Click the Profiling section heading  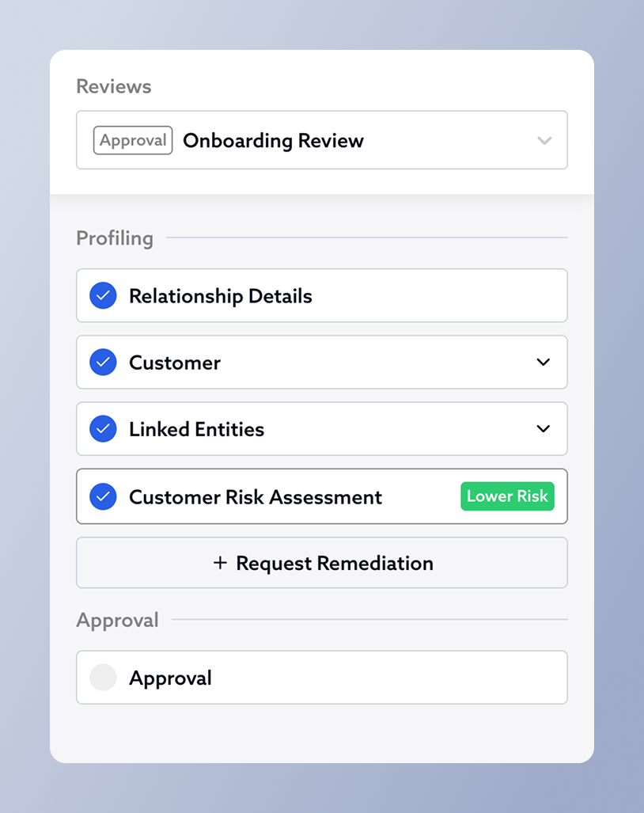(x=115, y=237)
